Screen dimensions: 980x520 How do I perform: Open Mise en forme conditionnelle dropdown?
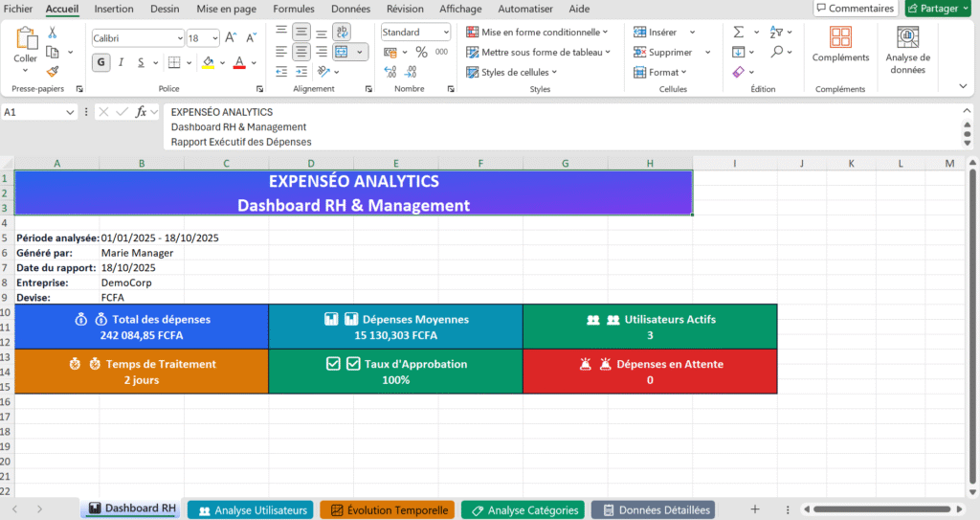[537, 32]
